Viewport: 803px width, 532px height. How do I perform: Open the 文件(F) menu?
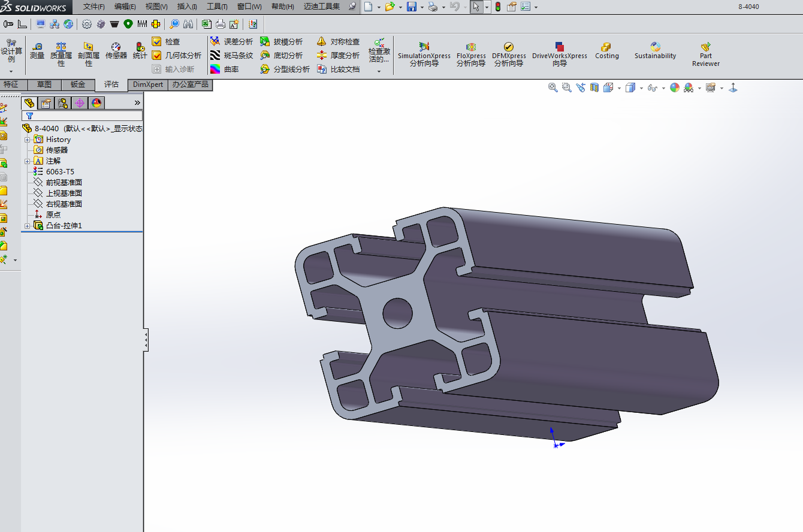click(93, 7)
